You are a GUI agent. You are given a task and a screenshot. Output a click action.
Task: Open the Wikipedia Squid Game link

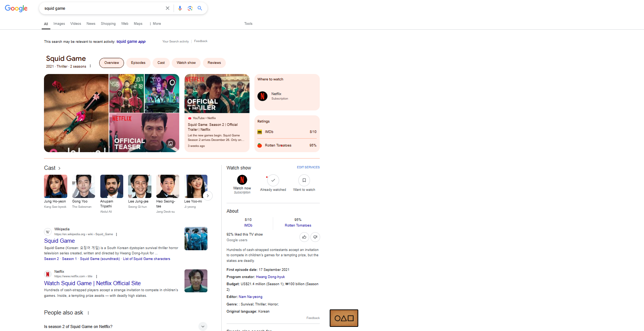tap(59, 241)
